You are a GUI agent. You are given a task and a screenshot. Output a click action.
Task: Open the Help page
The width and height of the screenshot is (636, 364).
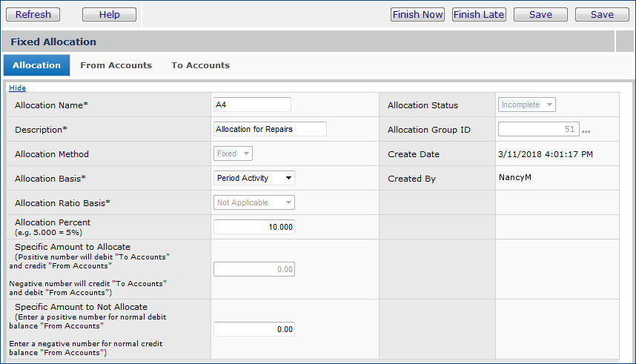click(109, 15)
